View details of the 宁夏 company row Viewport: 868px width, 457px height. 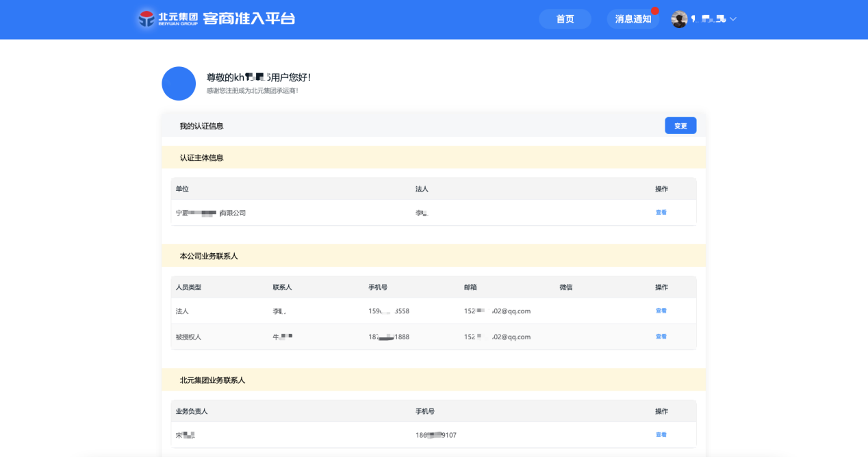pos(661,213)
